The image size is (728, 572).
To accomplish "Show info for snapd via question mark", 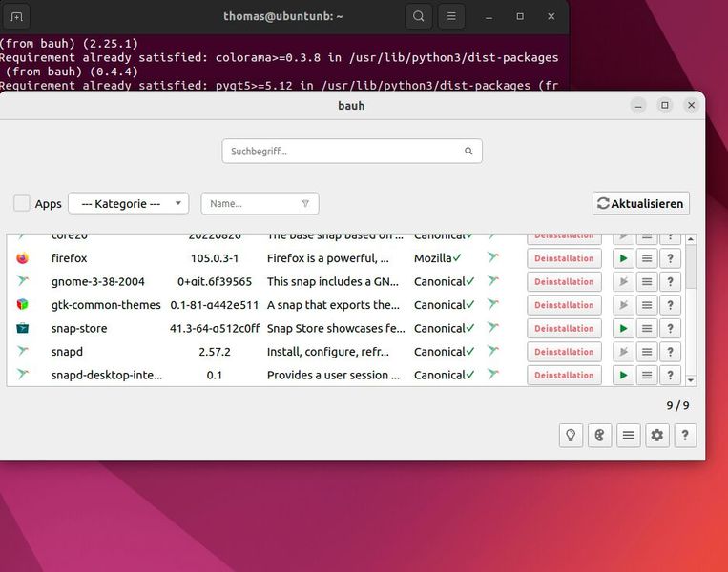I will [670, 352].
